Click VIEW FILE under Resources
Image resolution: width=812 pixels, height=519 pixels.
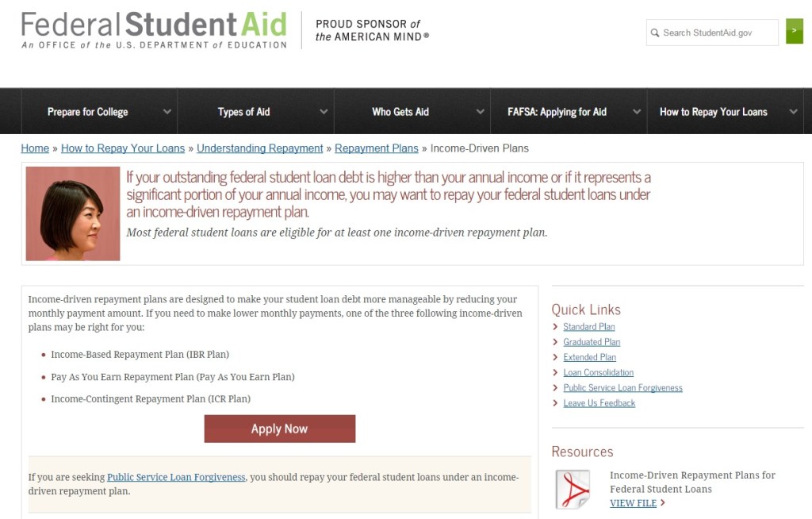[x=632, y=503]
